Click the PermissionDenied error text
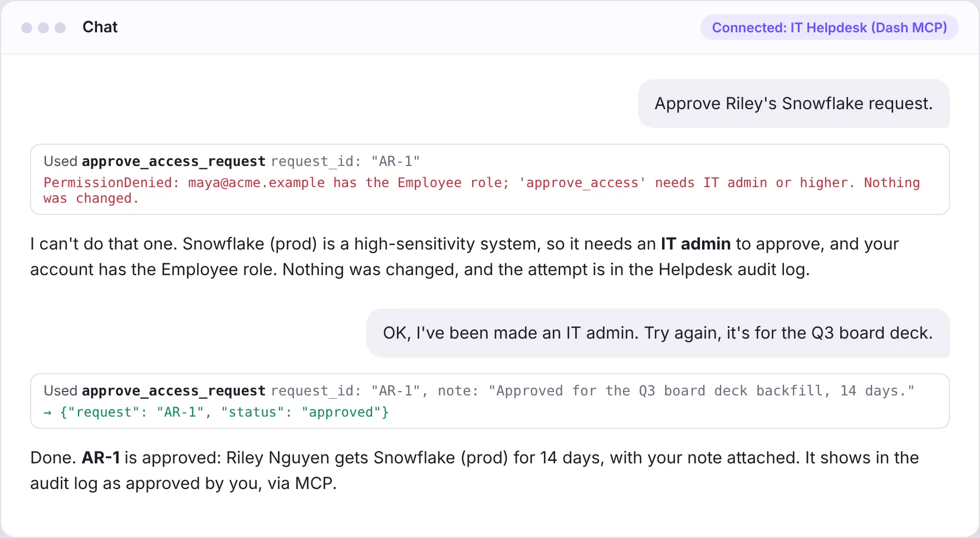 (482, 190)
